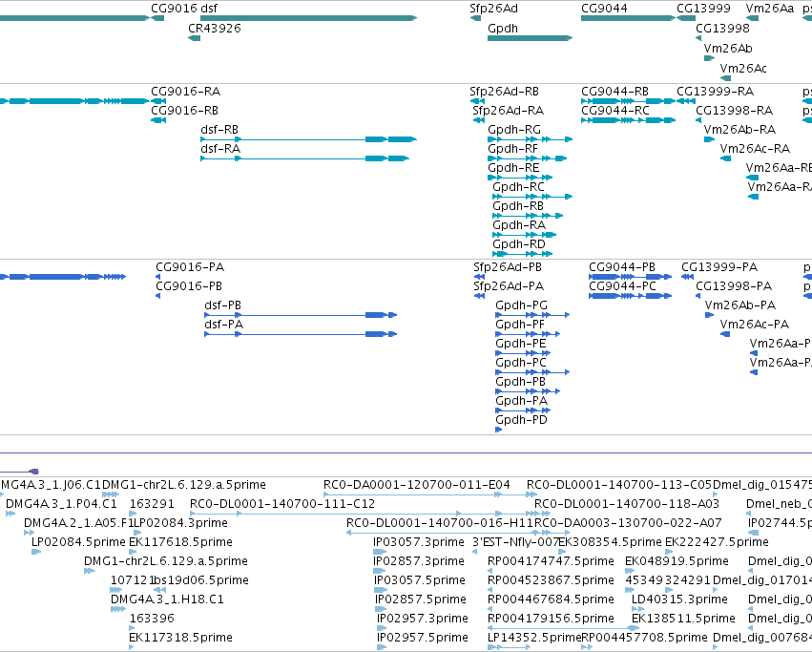This screenshot has width=812, height=652.
Task: Choose the Gpdh-PB protein
Action: pyautogui.click(x=528, y=391)
